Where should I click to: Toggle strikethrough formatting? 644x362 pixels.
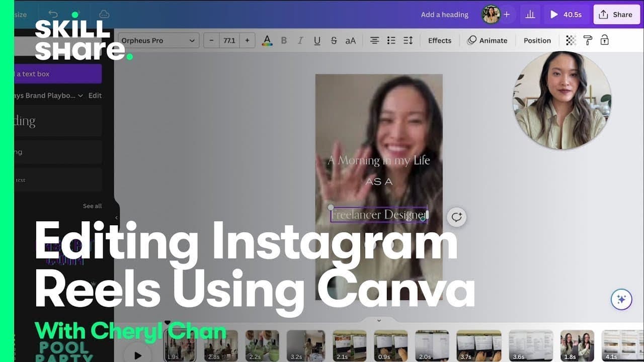point(334,41)
